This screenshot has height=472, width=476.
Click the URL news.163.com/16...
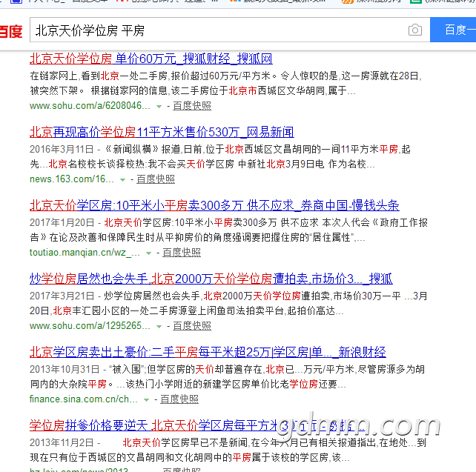coord(72,179)
